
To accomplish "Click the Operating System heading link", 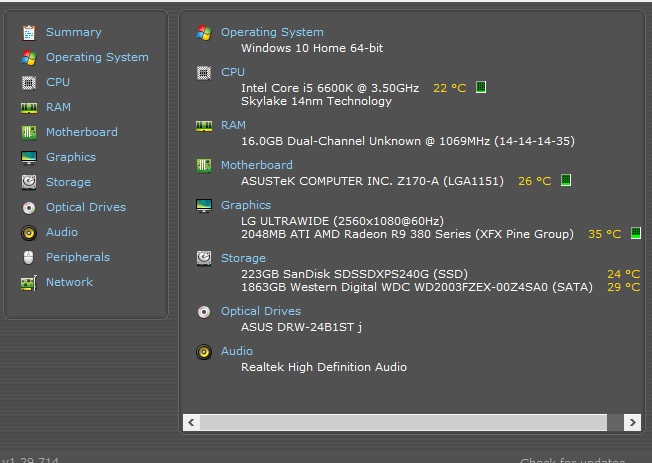I will pos(272,32).
